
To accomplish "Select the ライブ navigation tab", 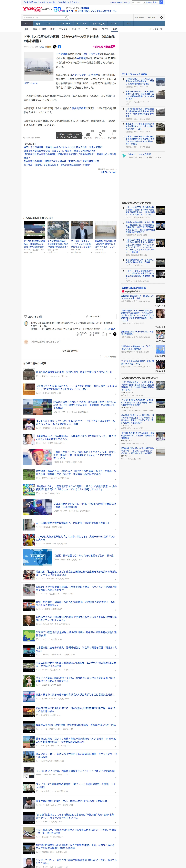I will point(49,24).
